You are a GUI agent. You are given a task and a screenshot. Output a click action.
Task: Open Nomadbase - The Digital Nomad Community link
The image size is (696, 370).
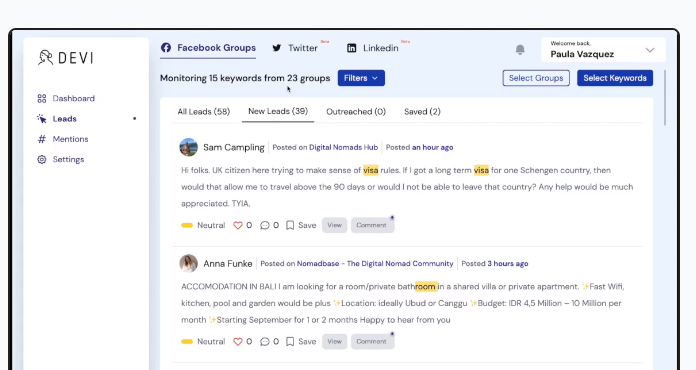coord(375,264)
